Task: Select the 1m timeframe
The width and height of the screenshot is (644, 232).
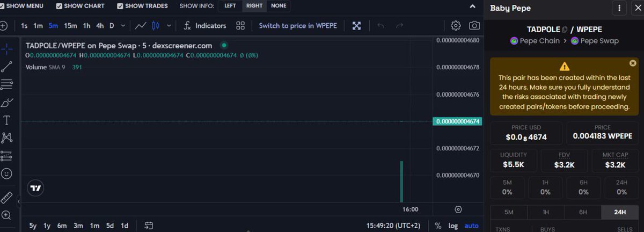Action: coord(38,26)
